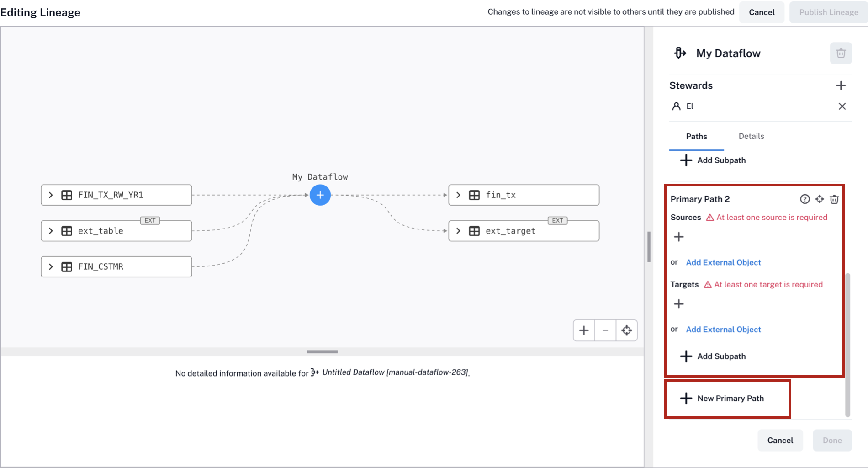
Task: Click Done in the side panel
Action: coord(832,441)
